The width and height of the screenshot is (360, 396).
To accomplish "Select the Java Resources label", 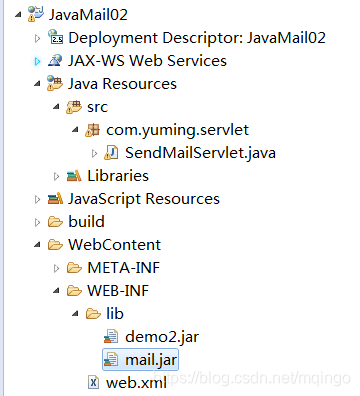I will click(122, 84).
